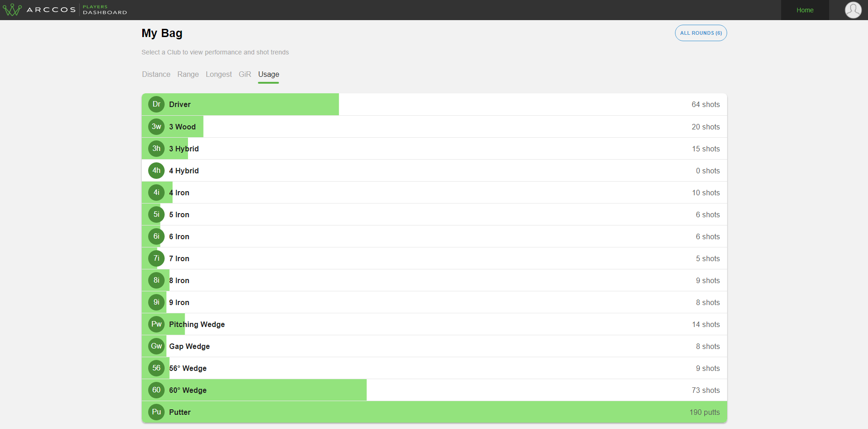The image size is (868, 429).
Task: Click the Putter club name
Action: coord(180,412)
